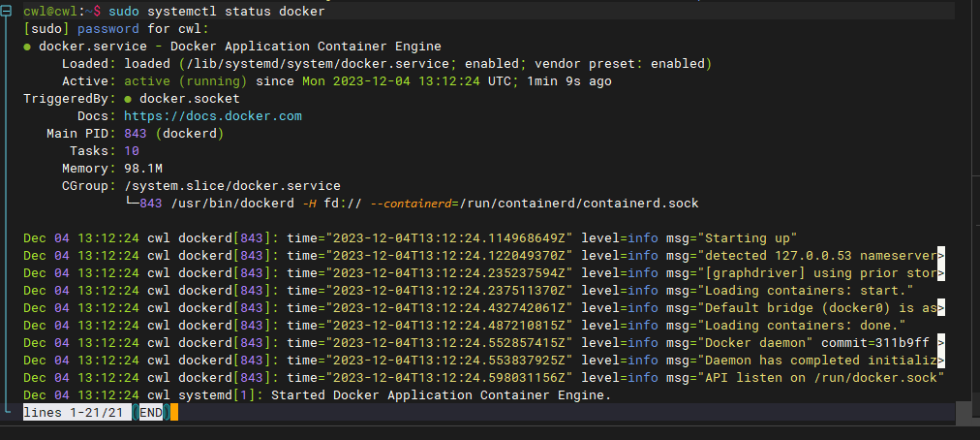Select the 'active (running)' status text
The image size is (980, 440).
pos(186,81)
